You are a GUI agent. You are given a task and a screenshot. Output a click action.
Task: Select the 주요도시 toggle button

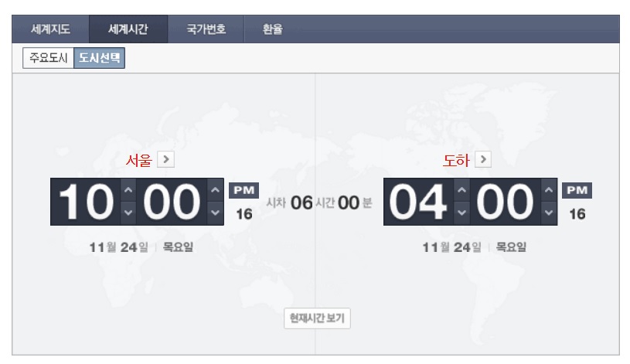coord(48,58)
